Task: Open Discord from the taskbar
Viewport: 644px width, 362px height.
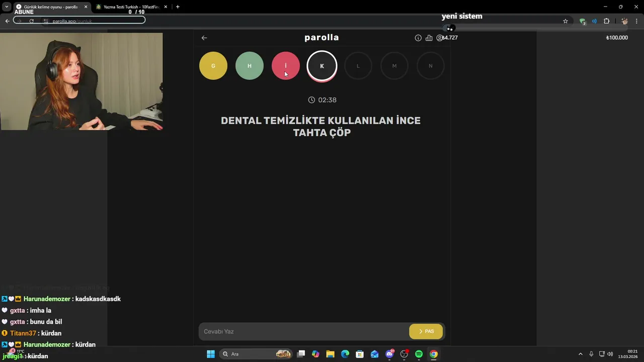Action: coord(389,354)
